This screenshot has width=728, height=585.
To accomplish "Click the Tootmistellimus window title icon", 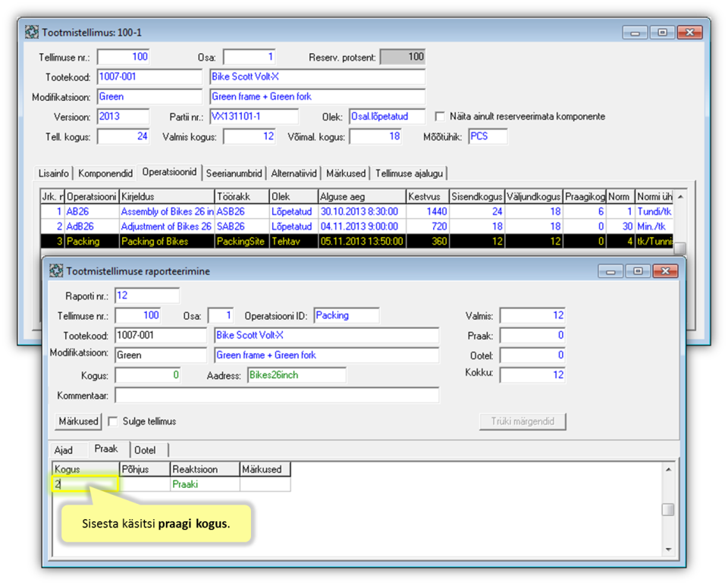I will coord(32,32).
